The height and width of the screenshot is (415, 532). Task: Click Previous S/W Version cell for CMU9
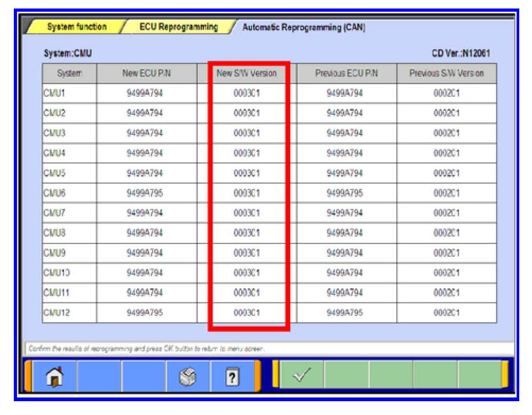[x=446, y=253]
